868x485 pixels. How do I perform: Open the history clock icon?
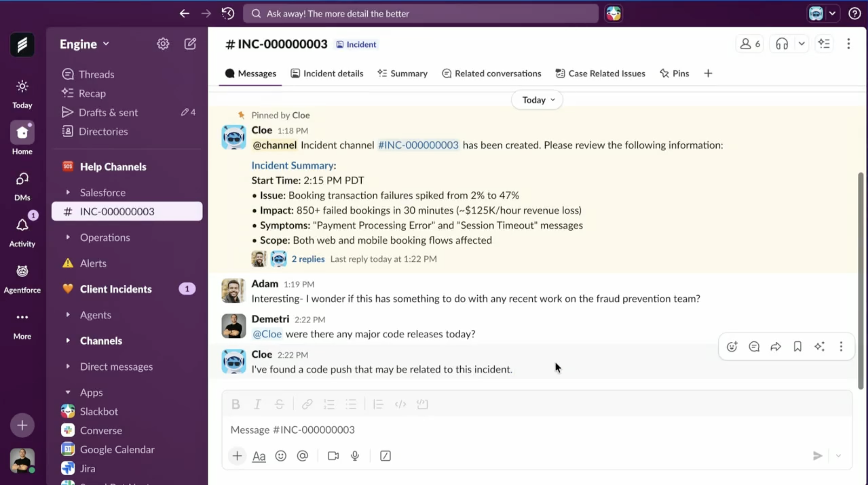[228, 14]
